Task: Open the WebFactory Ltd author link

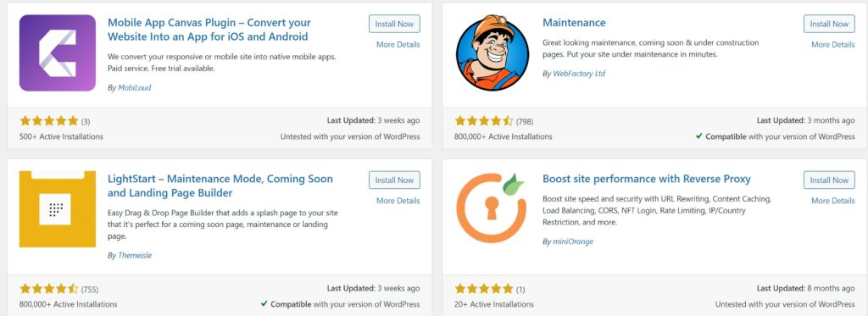Action: [x=579, y=73]
